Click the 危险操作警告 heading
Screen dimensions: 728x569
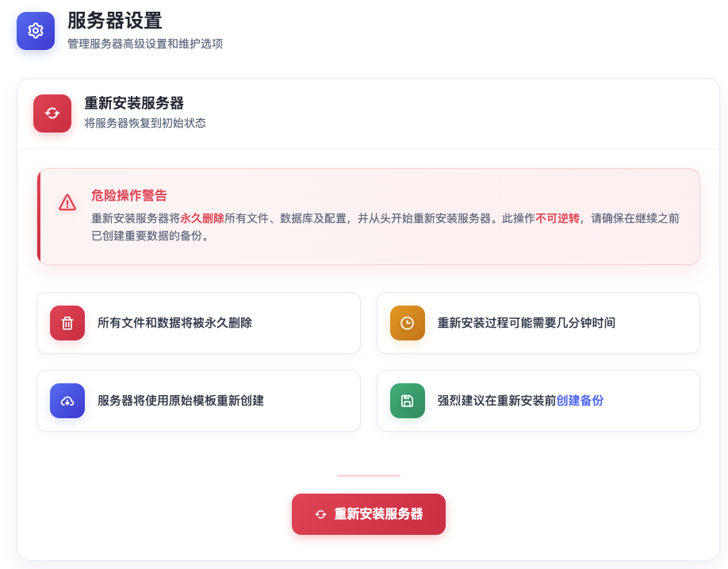tap(129, 196)
